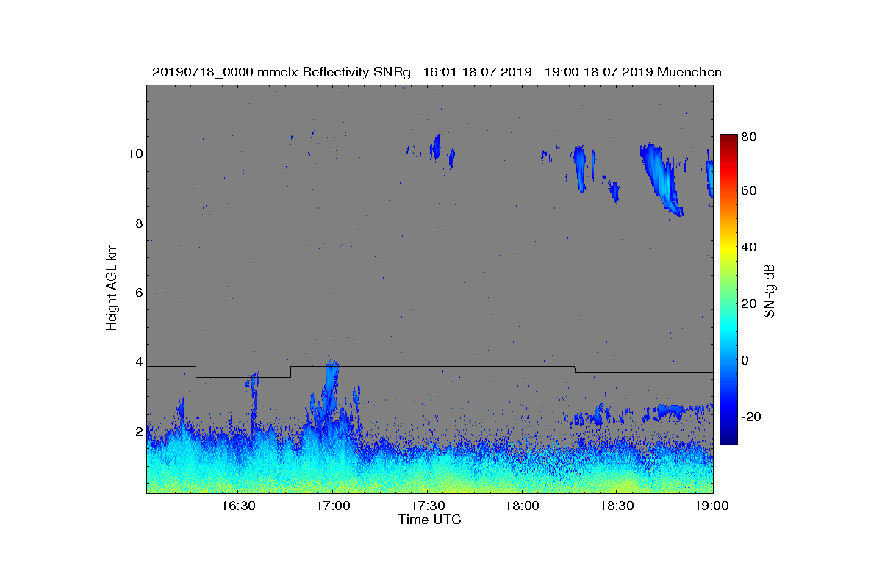Viewport: 882px width, 588px height.
Task: Click the 19:00 time tick label
Action: [x=711, y=506]
